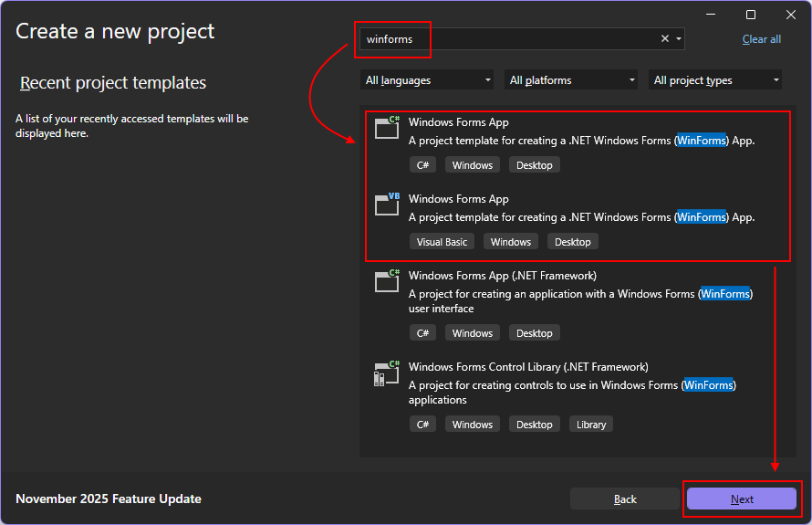This screenshot has width=812, height=525.
Task: Maximize the Create a new project window
Action: pyautogui.click(x=751, y=15)
